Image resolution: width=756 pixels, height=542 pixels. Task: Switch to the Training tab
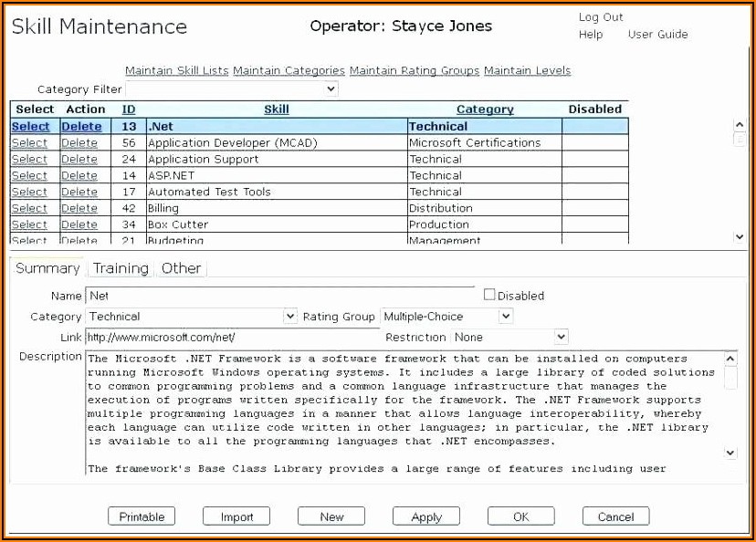121,268
